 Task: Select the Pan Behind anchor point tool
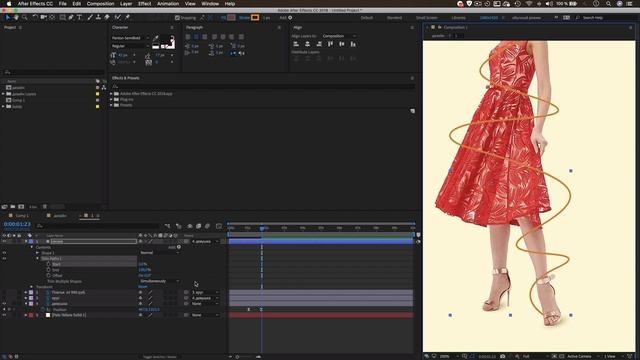(52, 18)
